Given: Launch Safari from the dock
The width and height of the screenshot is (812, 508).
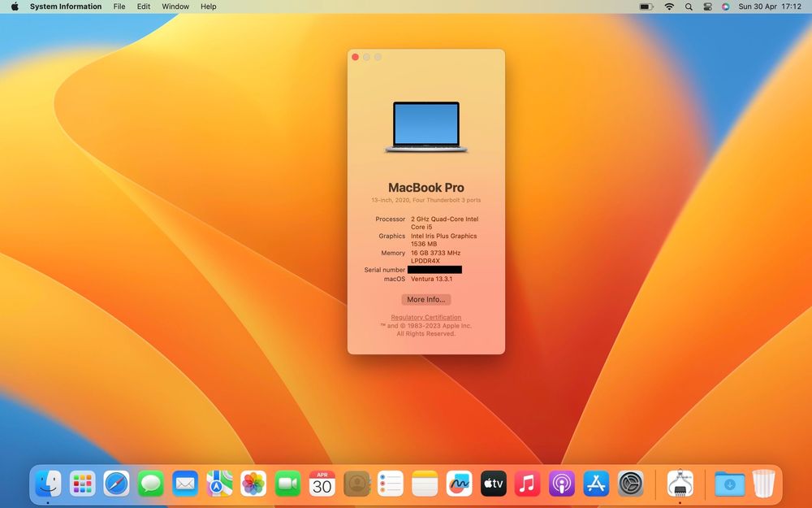Looking at the screenshot, I should click(116, 484).
